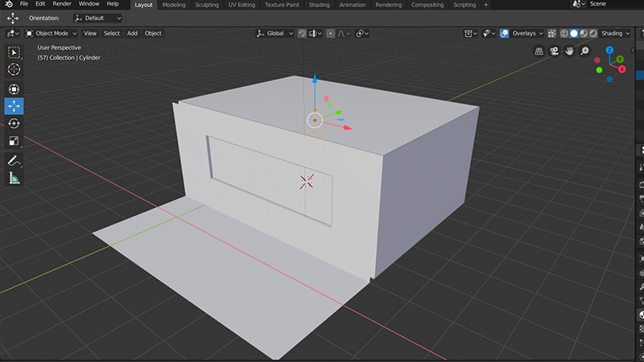This screenshot has width=644, height=362.
Task: Open the File menu
Action: point(24,4)
